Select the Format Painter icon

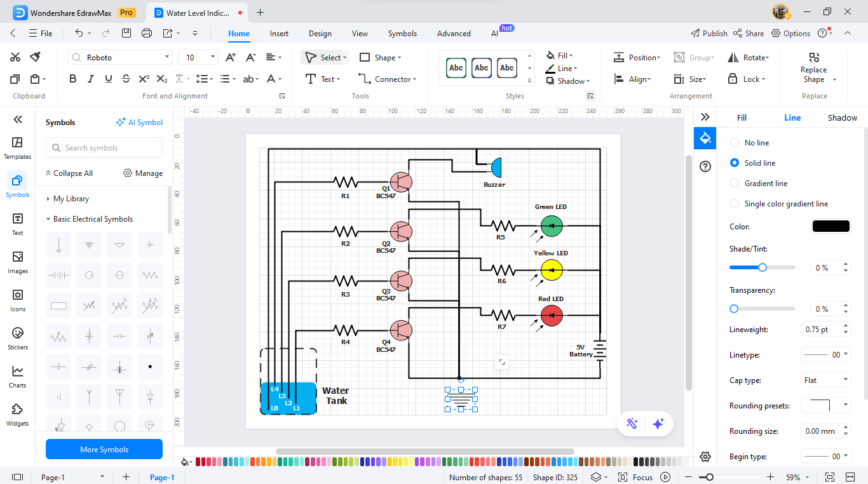click(x=36, y=57)
